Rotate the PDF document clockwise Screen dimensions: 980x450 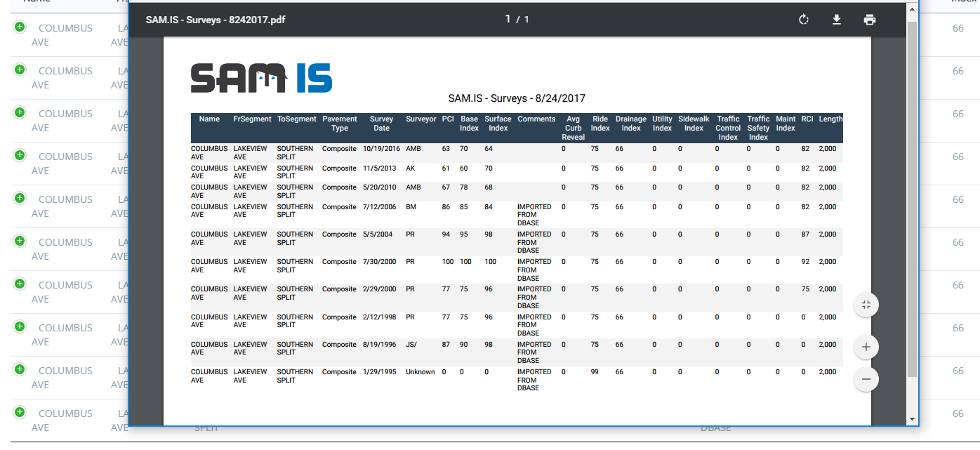coord(804,20)
